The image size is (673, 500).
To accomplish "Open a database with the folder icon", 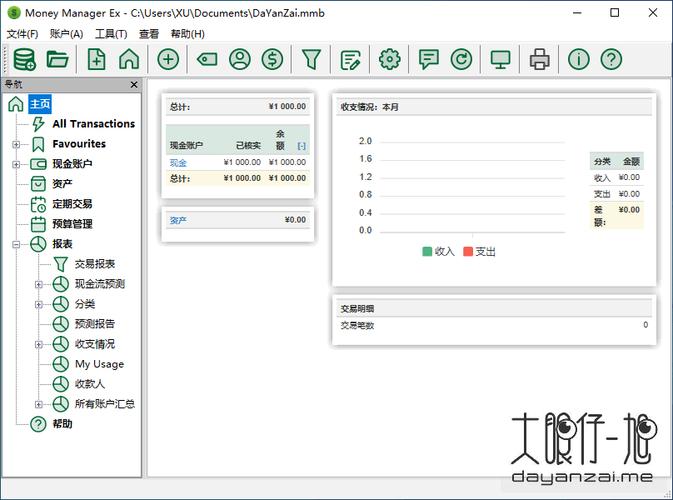I will 58,59.
